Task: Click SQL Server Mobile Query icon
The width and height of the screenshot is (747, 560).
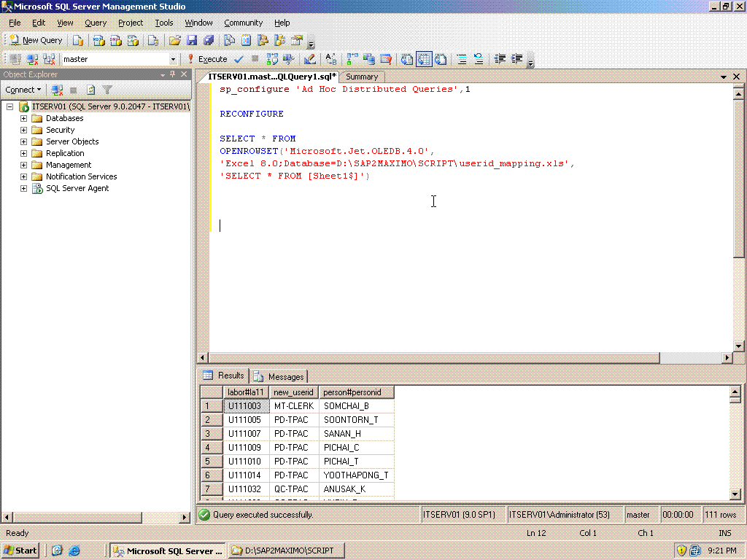Action: tap(153, 41)
